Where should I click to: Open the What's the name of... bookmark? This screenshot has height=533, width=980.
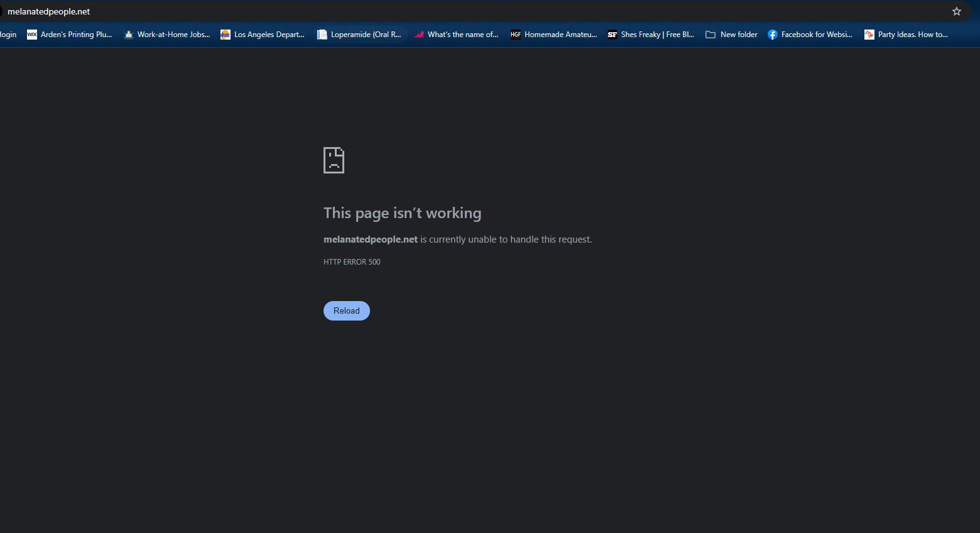point(456,35)
